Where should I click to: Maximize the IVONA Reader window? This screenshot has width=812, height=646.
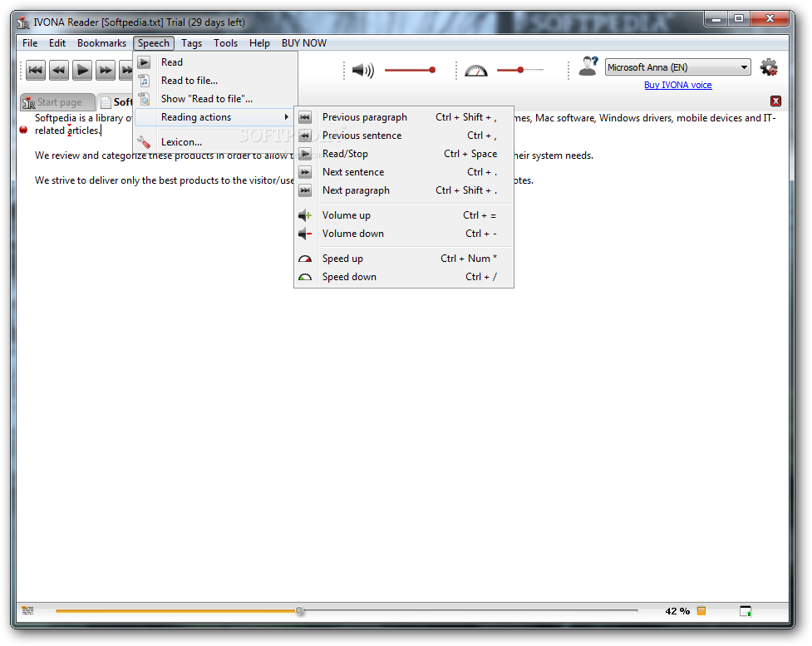(739, 19)
